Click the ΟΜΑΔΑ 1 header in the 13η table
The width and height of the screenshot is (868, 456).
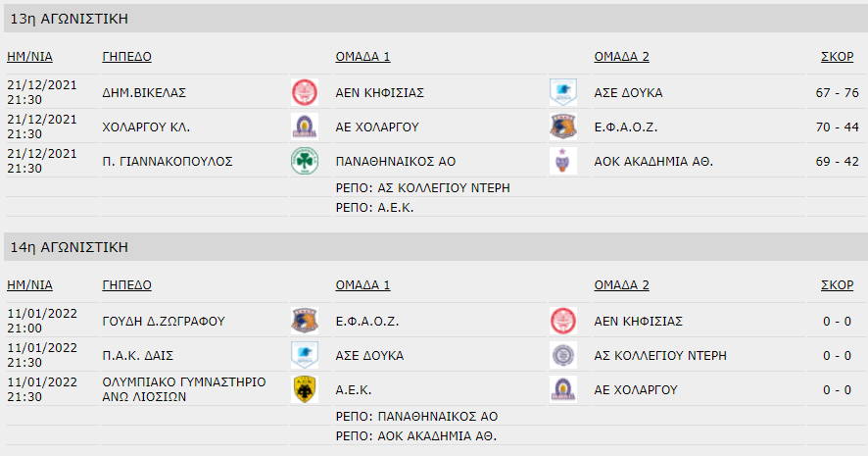coord(362,57)
